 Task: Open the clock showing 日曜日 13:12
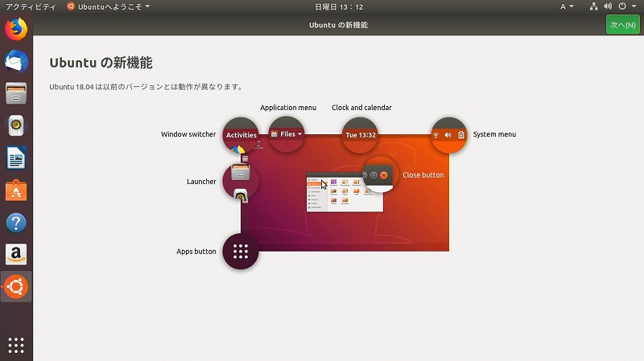[x=339, y=7]
